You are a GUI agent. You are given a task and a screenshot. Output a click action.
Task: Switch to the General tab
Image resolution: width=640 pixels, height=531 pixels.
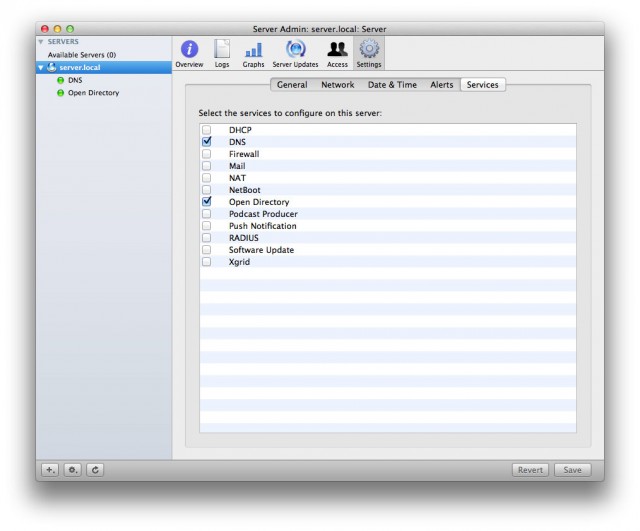coord(292,84)
